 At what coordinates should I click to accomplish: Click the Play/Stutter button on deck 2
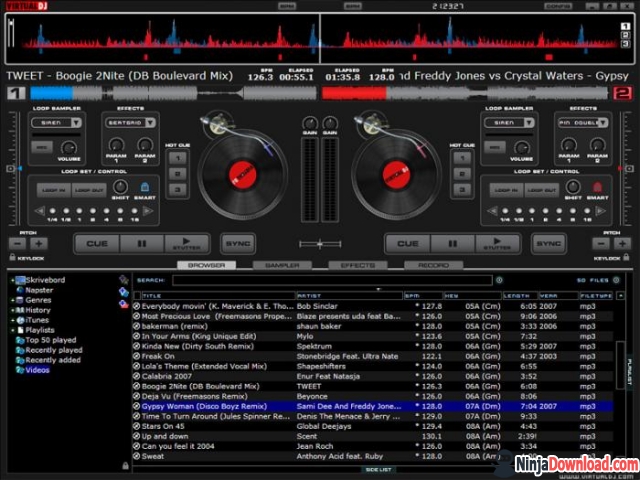coord(497,244)
